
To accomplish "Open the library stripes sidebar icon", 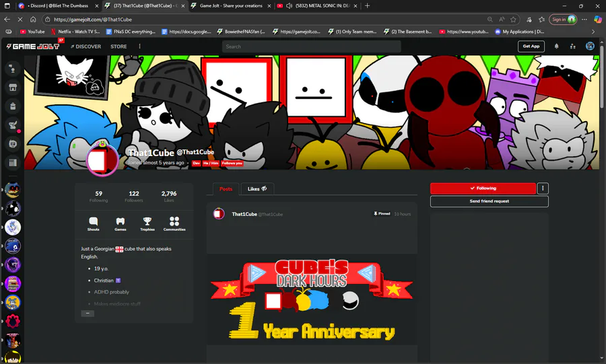I will point(13,163).
